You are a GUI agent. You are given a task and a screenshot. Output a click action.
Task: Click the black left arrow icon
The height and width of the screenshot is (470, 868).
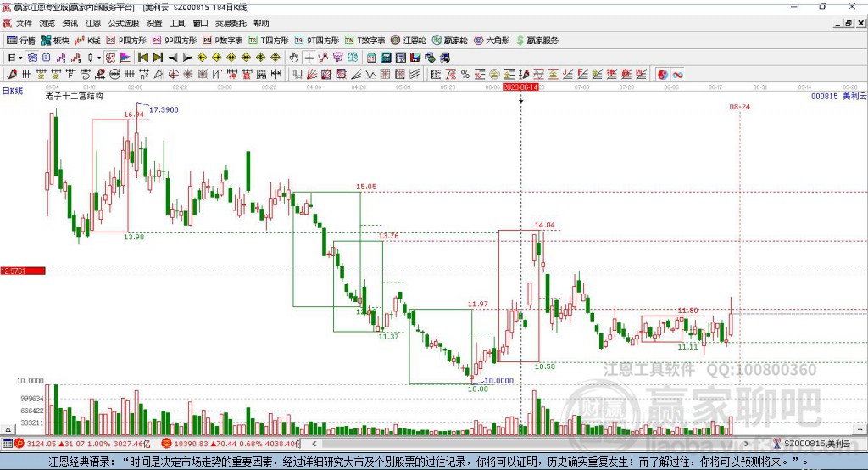point(173,58)
